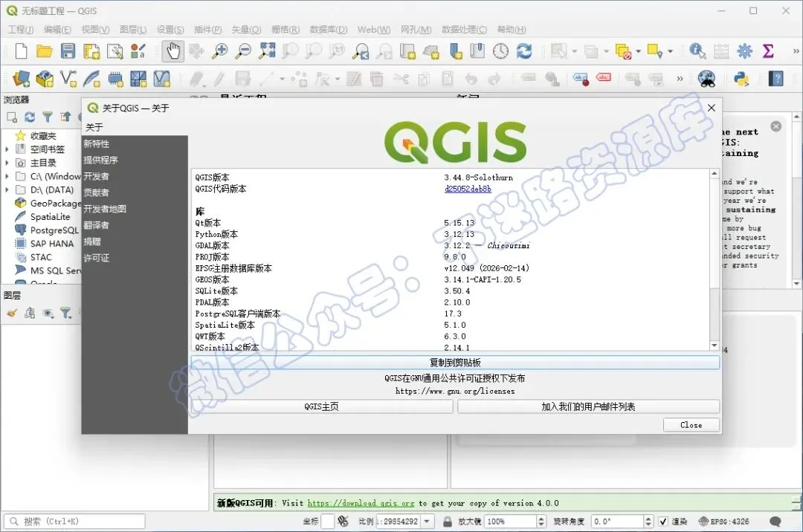Switch to Developers tab in About dialog
Screen dimensions: 803x532
coord(96,177)
